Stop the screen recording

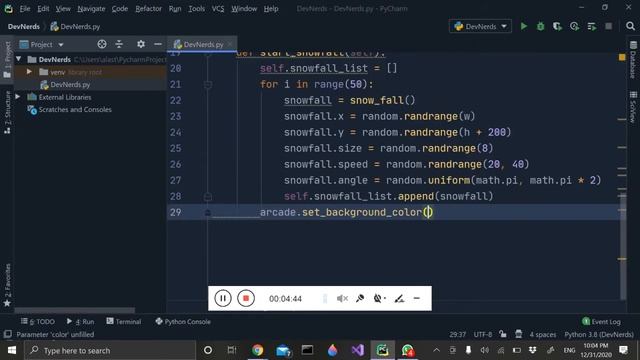click(x=246, y=298)
